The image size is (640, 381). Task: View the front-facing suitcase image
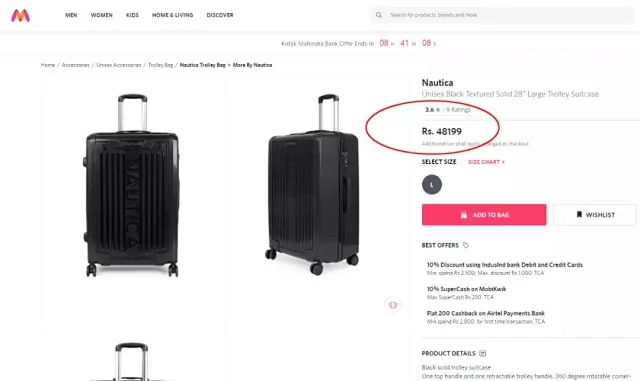131,186
